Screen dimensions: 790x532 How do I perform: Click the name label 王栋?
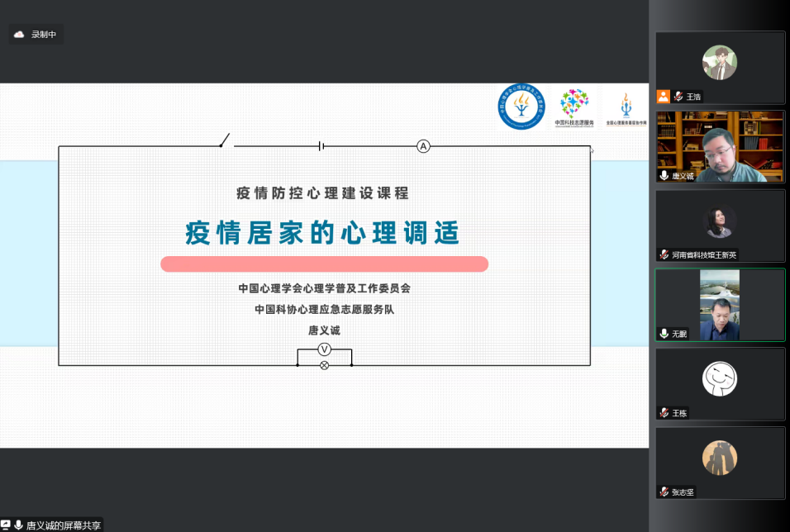(679, 413)
